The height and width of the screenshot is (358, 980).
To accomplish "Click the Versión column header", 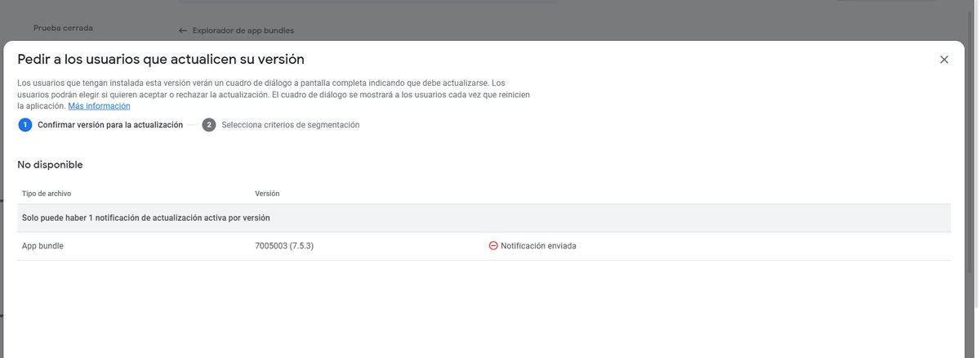I will (267, 194).
